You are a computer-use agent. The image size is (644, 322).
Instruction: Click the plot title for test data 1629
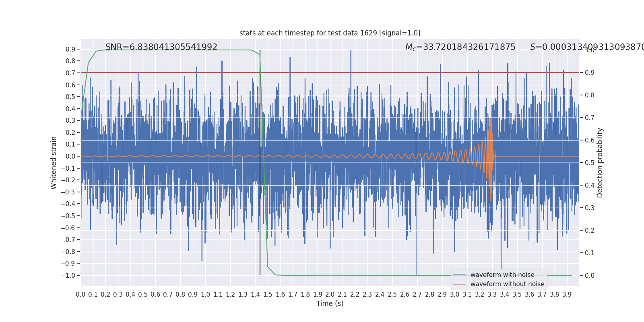tap(330, 33)
